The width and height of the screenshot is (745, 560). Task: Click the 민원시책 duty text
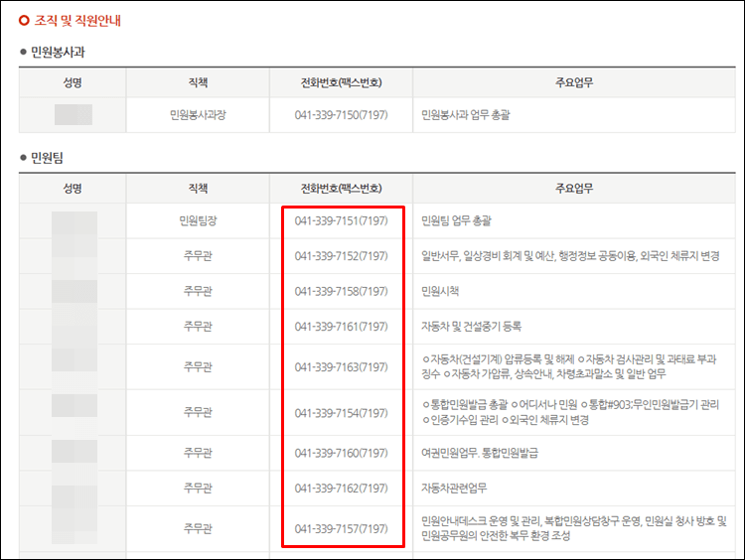(440, 291)
